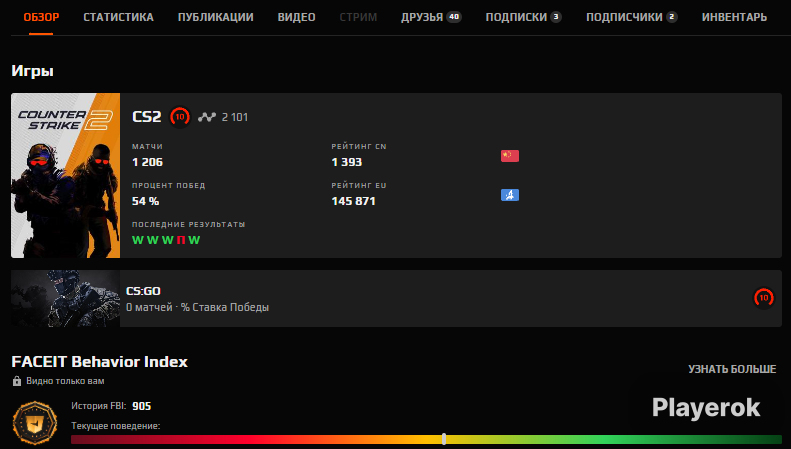Click the Игры section heading
Screen dimensions: 791x449
click(32, 71)
